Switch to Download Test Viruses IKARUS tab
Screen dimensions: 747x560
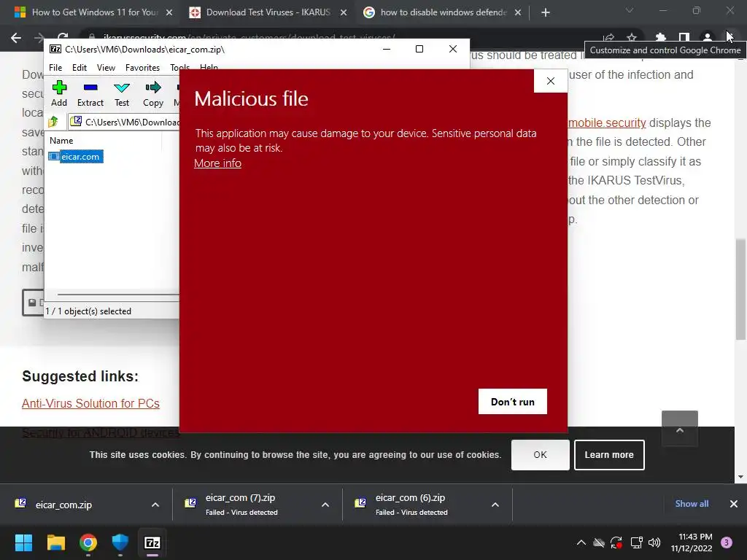point(268,12)
